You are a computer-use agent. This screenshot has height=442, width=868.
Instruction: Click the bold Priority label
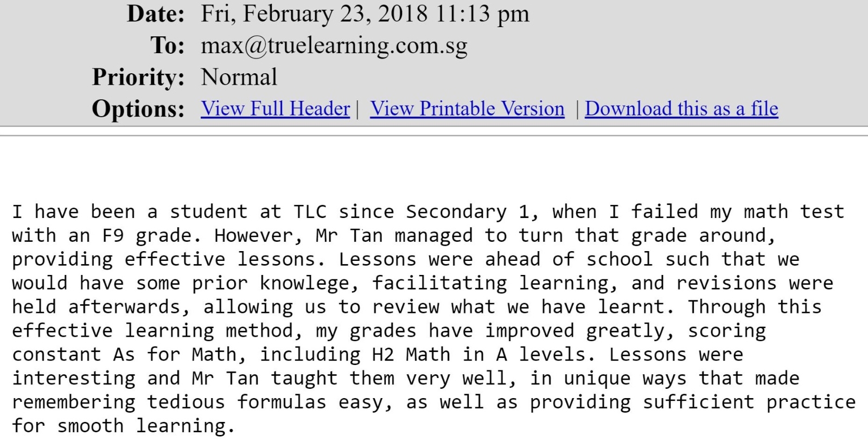(138, 77)
